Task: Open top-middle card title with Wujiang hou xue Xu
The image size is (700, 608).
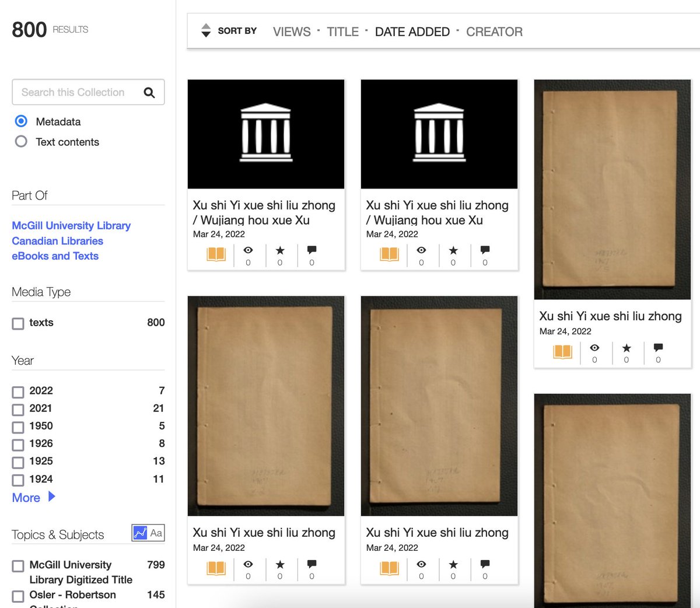Action: point(437,212)
